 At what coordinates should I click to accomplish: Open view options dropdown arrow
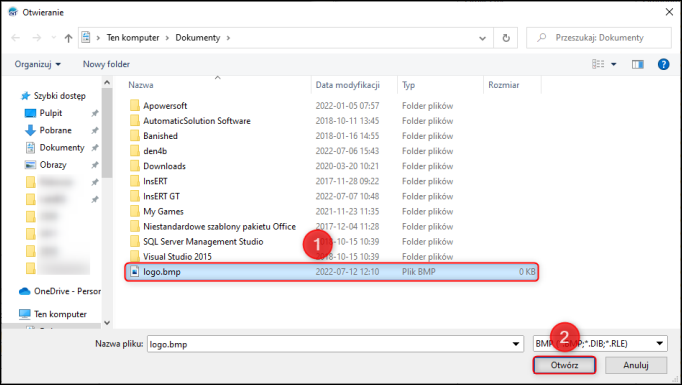pos(614,64)
